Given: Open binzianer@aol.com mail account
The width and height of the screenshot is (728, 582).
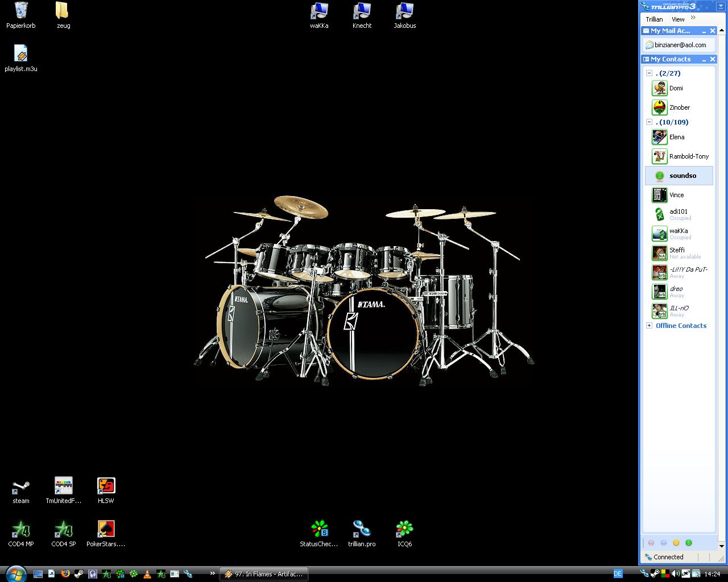Looking at the screenshot, I should coord(679,45).
